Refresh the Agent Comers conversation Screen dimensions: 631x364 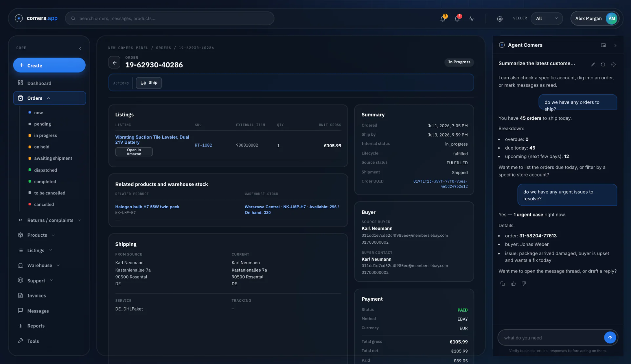pyautogui.click(x=603, y=65)
